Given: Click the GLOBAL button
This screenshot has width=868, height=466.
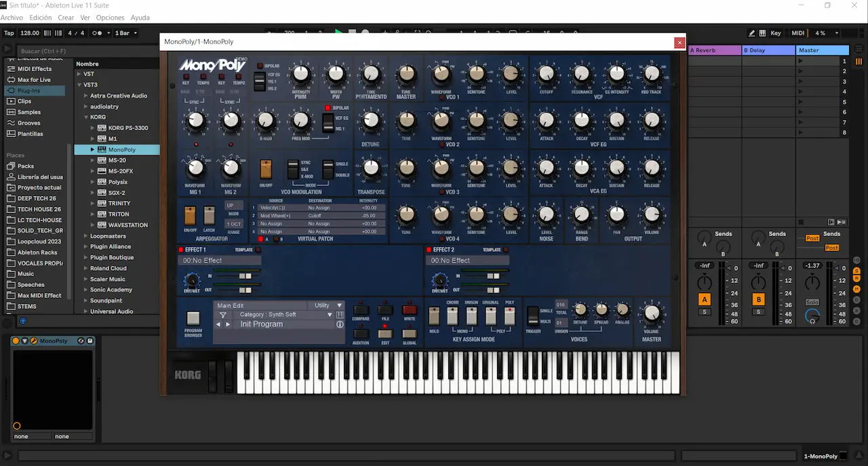Looking at the screenshot, I should pyautogui.click(x=409, y=334).
